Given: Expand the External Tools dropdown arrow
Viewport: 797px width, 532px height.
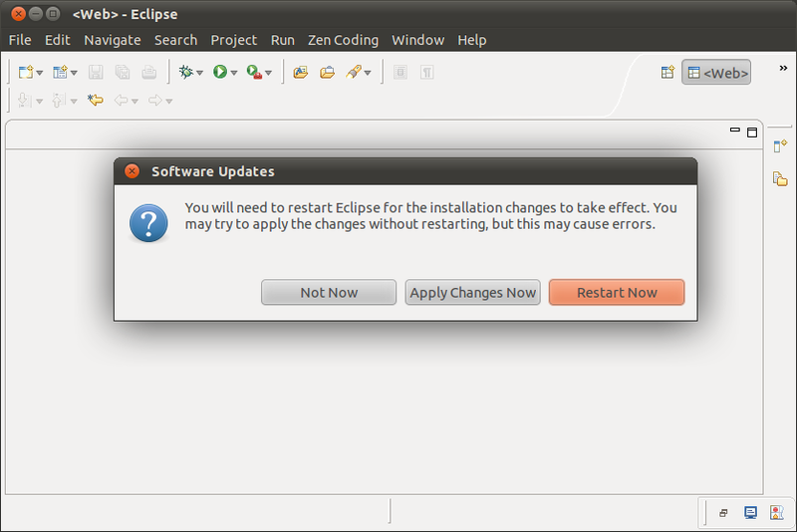Looking at the screenshot, I should coord(269,73).
